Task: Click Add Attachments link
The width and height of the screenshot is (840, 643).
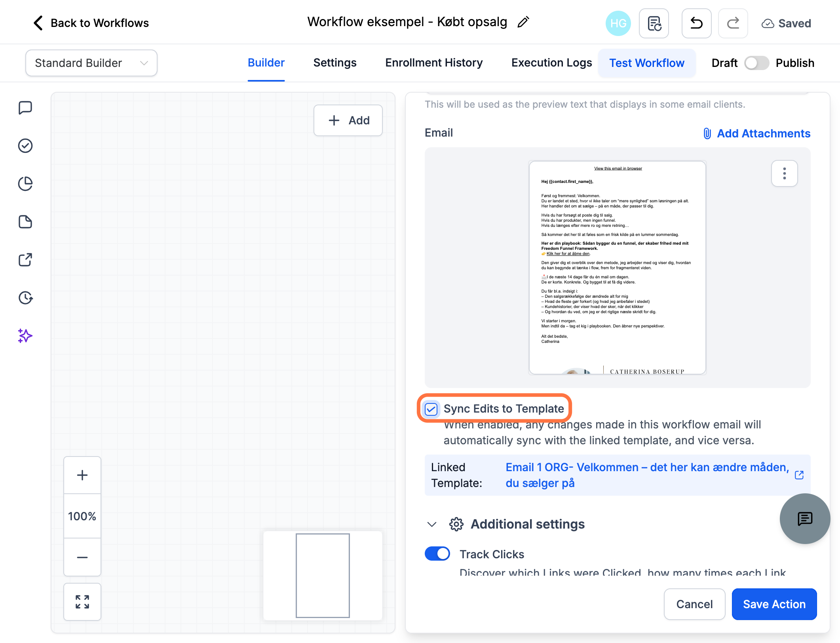Action: click(x=756, y=133)
